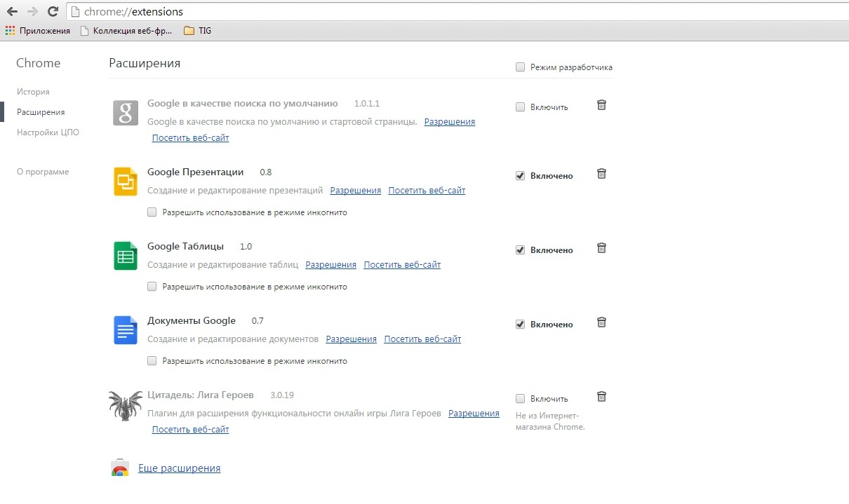Click the Цитадель: Лига Героев extension title

[x=201, y=395]
